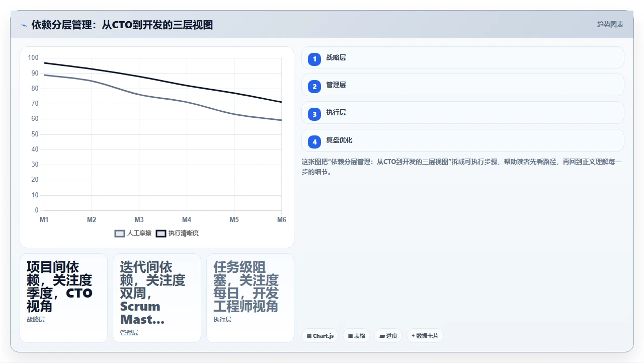
Task: Click the number 2 badge
Action: coord(314,87)
